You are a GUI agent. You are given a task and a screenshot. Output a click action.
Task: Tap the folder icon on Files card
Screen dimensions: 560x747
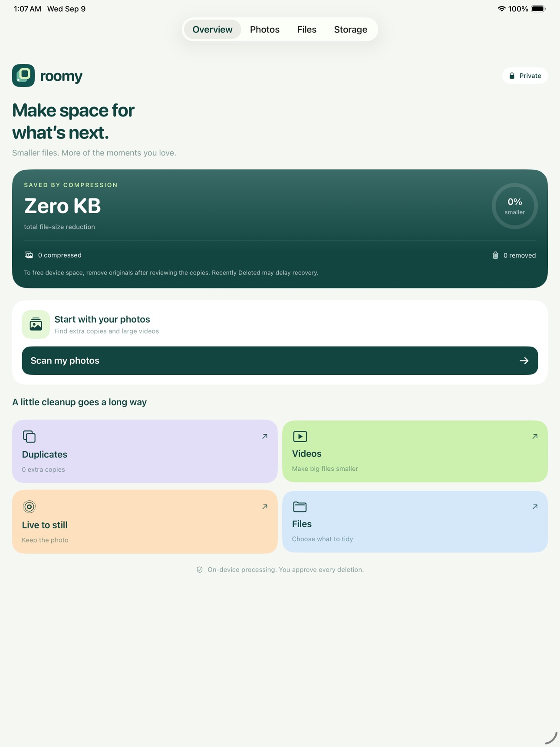300,506
